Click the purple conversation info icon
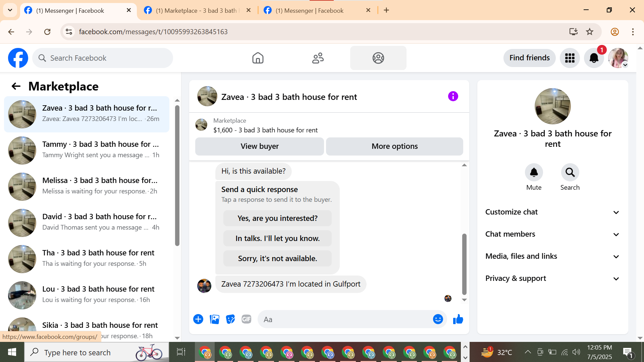The height and width of the screenshot is (362, 644). (453, 97)
